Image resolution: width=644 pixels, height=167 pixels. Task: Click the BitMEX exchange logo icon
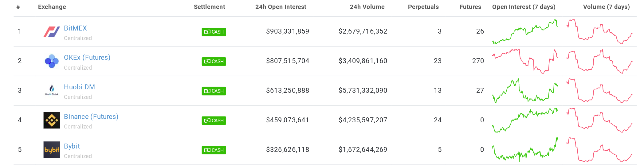pyautogui.click(x=52, y=31)
